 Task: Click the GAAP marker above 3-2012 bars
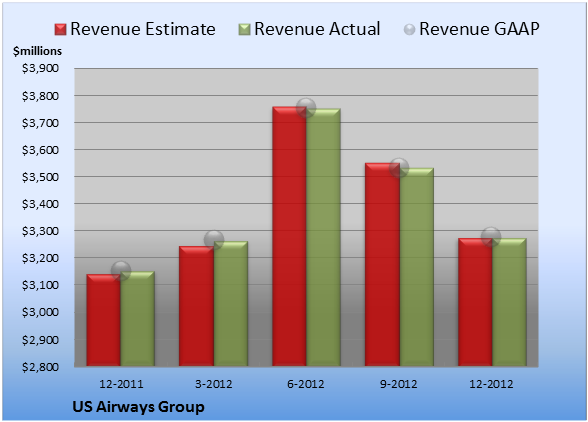coord(214,240)
